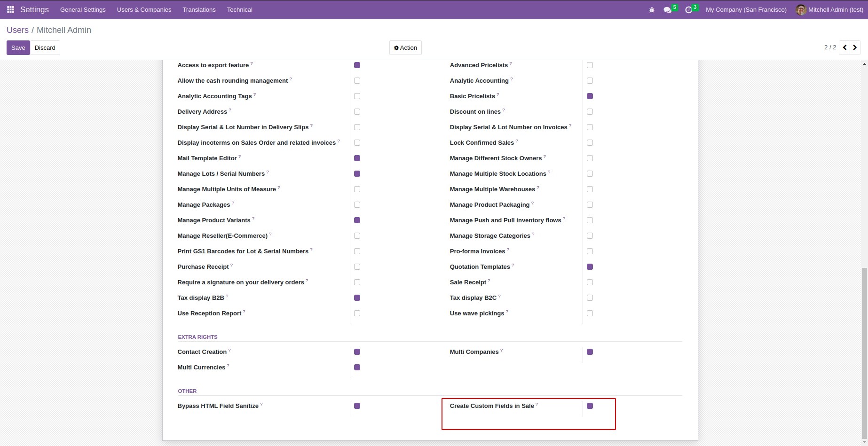This screenshot has height=446, width=868.
Task: Discard the unsaved changes
Action: 45,48
